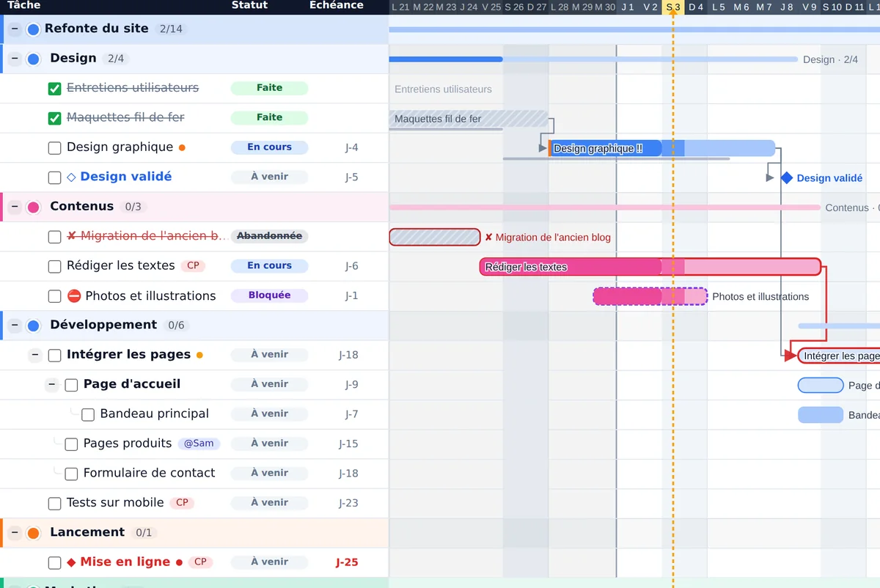Sort by the Statut column header
Image resolution: width=880 pixels, height=588 pixels.
pos(249,5)
